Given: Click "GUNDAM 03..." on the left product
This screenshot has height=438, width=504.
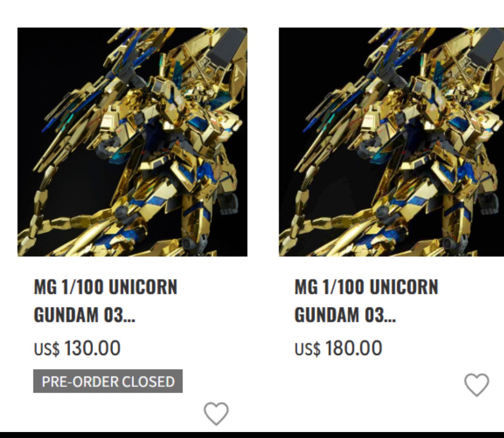Looking at the screenshot, I should pos(85,315).
